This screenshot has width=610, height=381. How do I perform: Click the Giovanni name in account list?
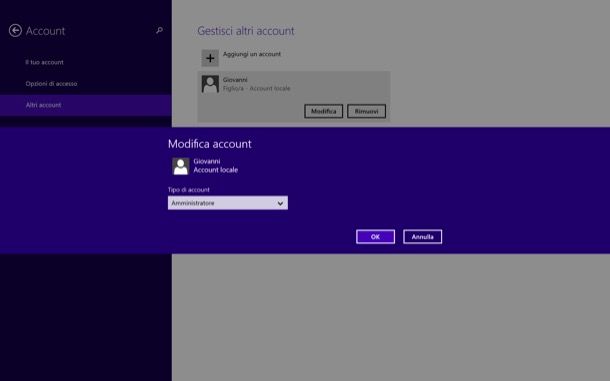click(x=235, y=80)
